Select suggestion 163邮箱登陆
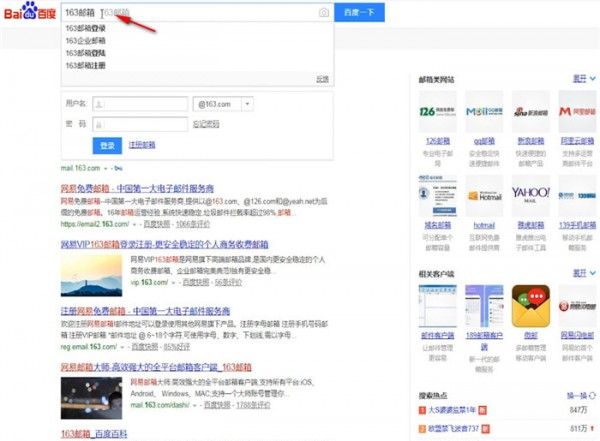This screenshot has height=441, width=600. pyautogui.click(x=86, y=53)
